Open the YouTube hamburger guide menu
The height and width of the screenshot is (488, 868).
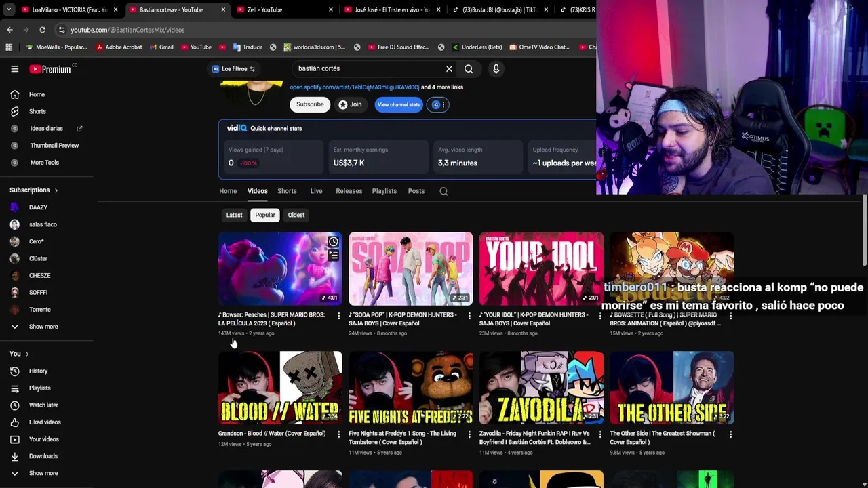pyautogui.click(x=14, y=68)
